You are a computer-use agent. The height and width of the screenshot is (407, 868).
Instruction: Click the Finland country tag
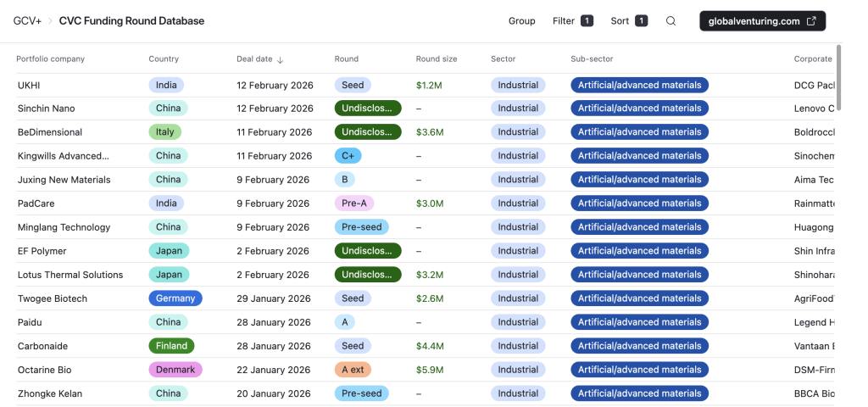pos(171,346)
